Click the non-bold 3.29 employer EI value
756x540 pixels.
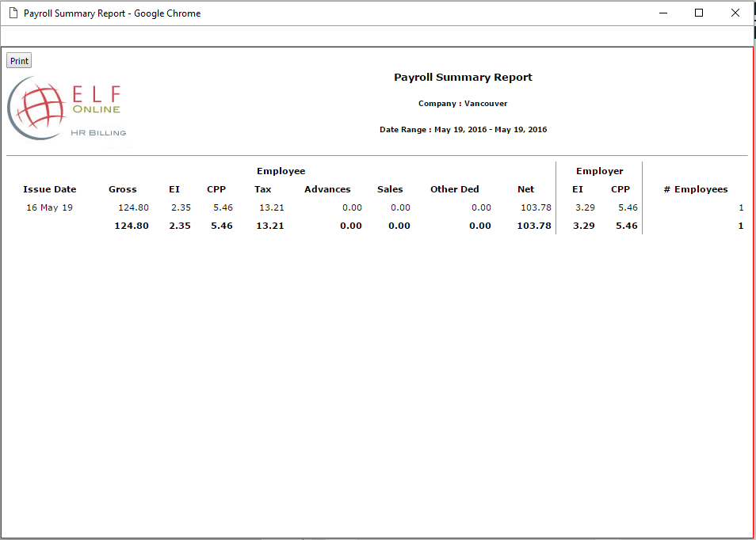pos(585,207)
